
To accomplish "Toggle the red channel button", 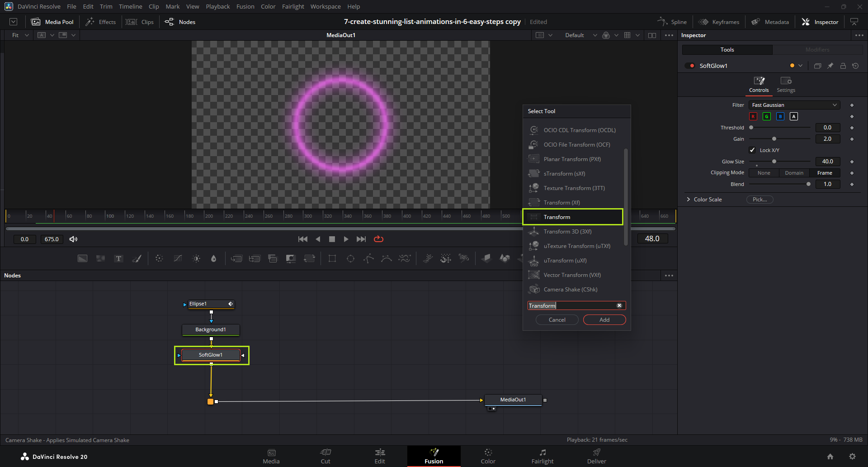I will [753, 116].
